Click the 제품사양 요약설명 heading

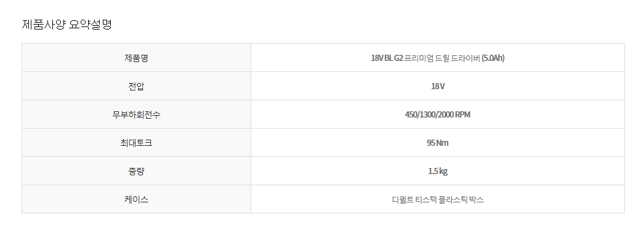(x=66, y=25)
